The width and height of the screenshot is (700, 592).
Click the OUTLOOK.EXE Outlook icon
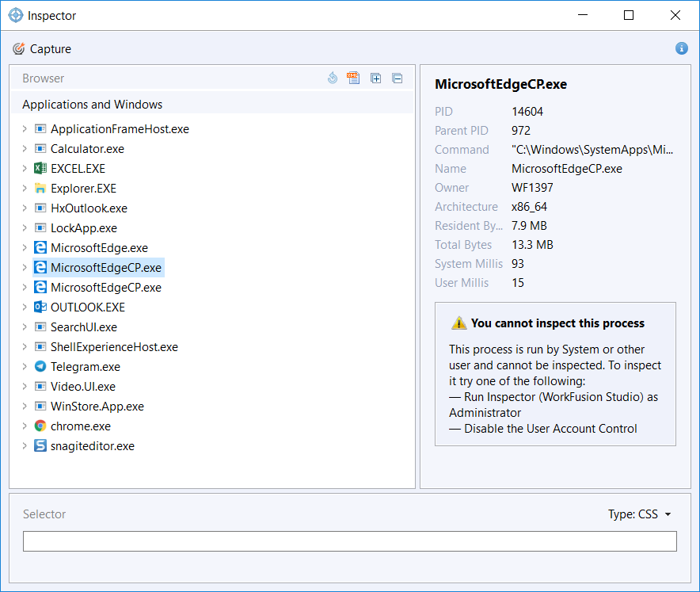pos(40,307)
